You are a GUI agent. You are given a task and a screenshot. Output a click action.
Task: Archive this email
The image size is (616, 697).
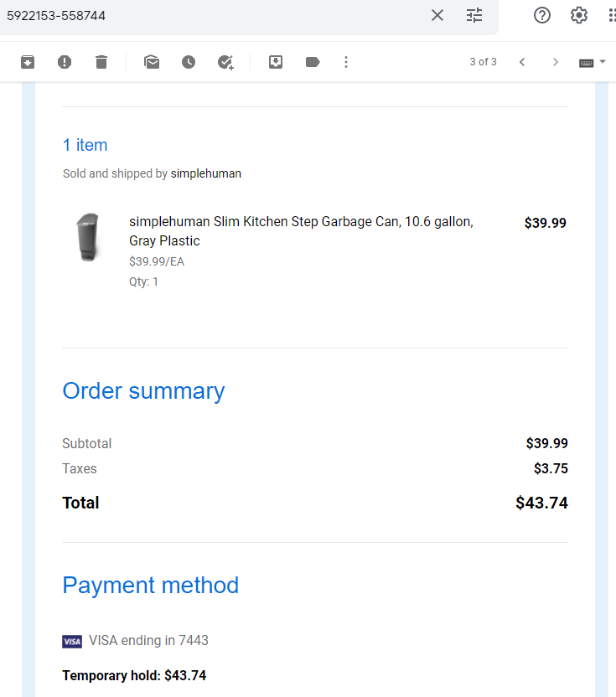tap(28, 62)
